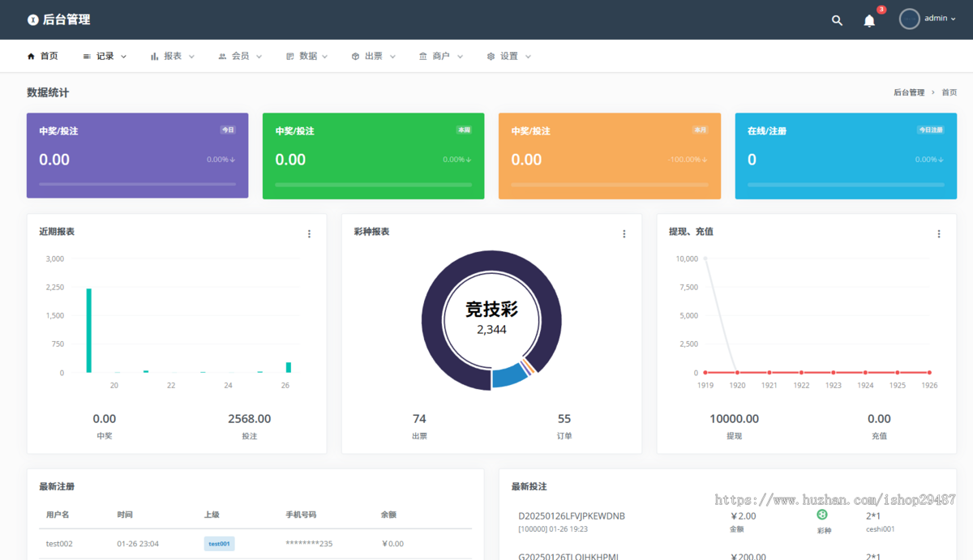This screenshot has width=973, height=560.
Task: Expand the 商户 menu chevron
Action: pos(460,57)
